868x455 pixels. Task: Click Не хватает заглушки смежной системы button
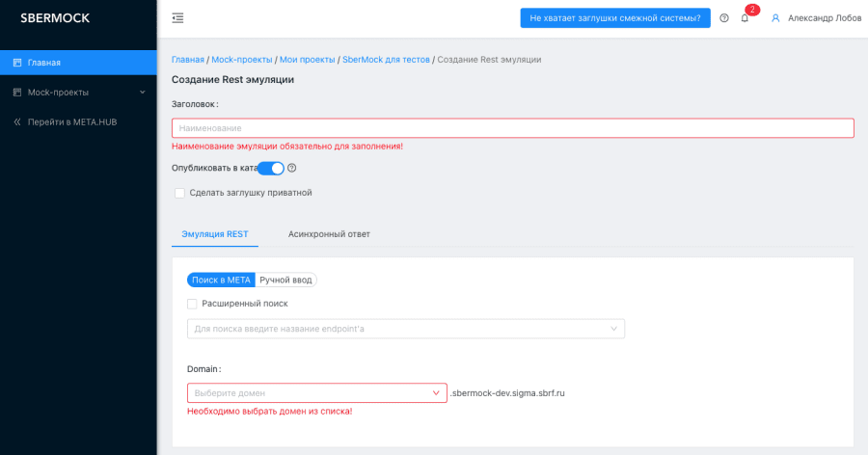pos(615,18)
